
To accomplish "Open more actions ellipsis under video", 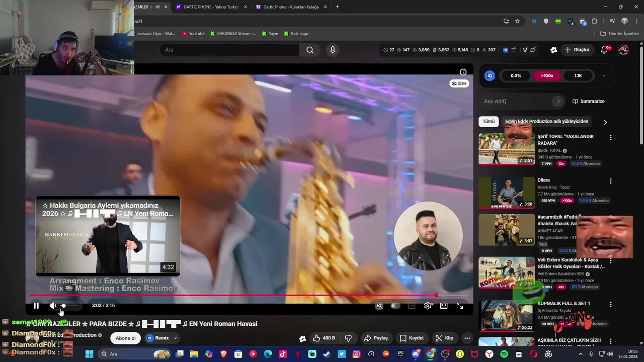I will (467, 338).
